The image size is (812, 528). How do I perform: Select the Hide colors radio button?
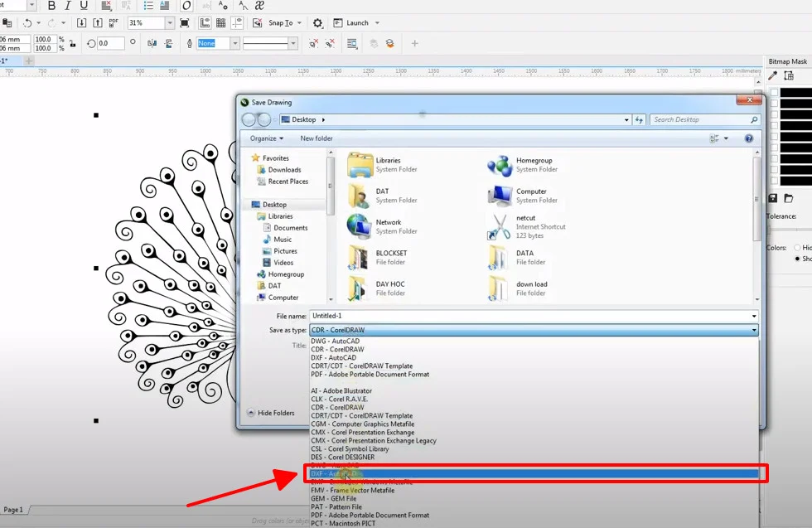point(797,248)
